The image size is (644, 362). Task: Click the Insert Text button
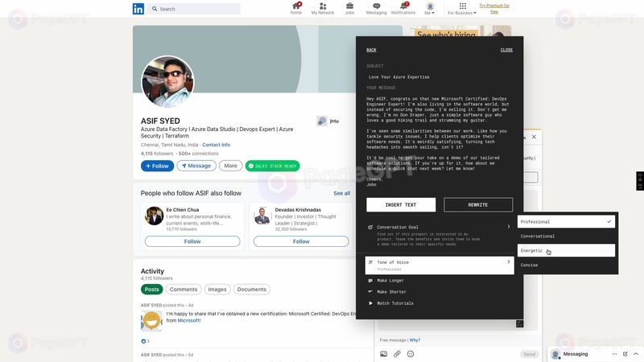[401, 205]
